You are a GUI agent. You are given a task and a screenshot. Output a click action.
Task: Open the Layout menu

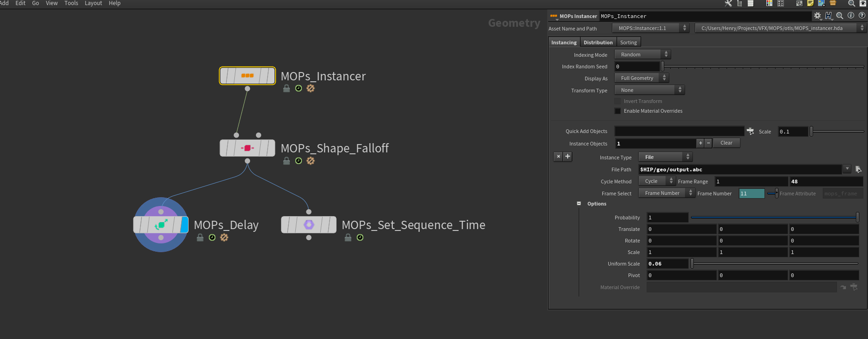(93, 3)
